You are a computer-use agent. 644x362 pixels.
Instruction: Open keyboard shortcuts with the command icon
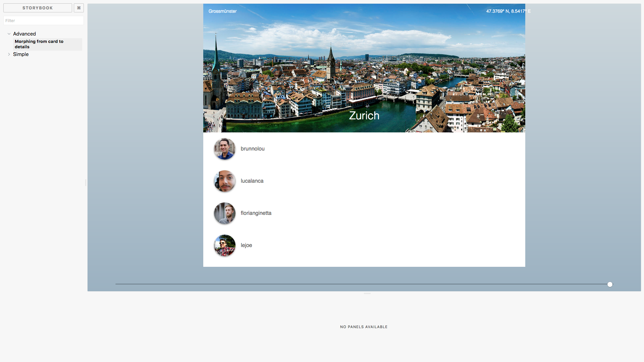pos(78,8)
